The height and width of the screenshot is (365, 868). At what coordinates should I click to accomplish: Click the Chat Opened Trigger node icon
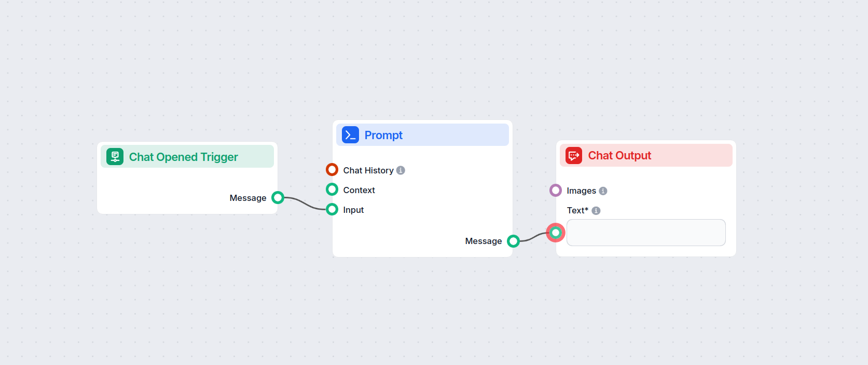115,156
